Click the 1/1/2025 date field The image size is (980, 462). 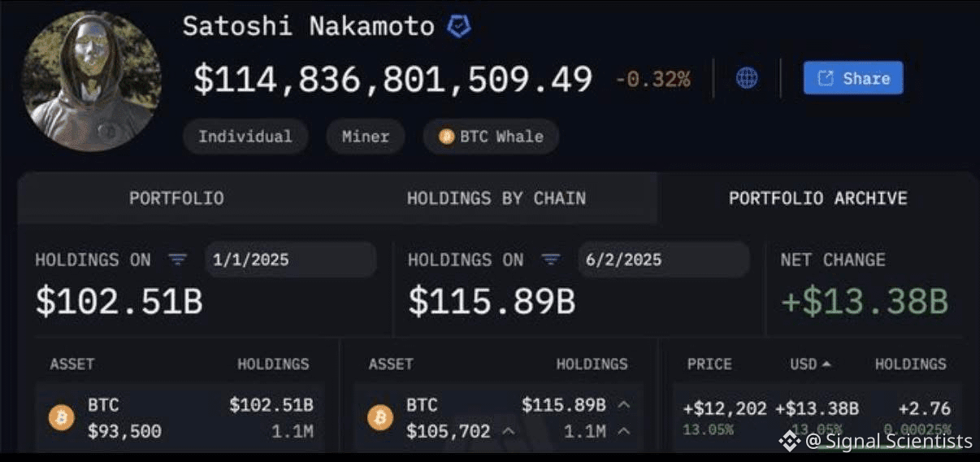[290, 259]
